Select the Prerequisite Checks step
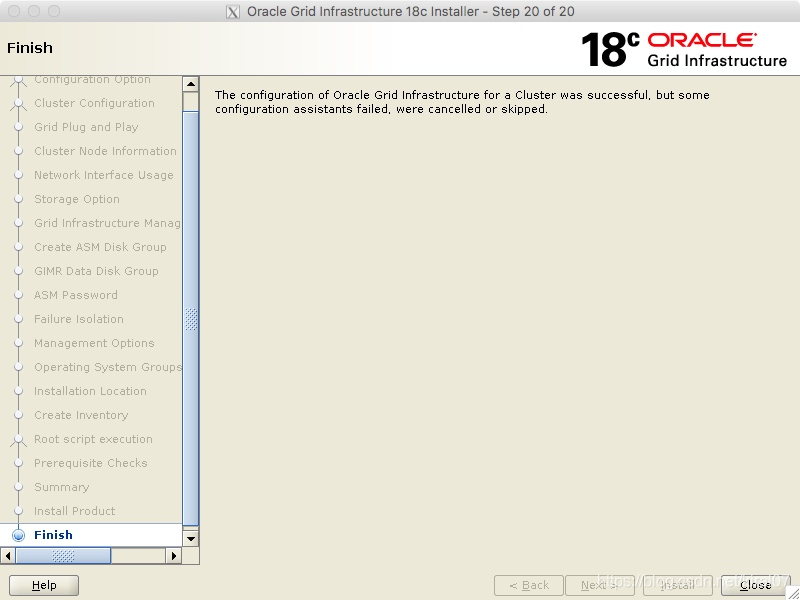Image resolution: width=800 pixels, height=600 pixels. 91,463
